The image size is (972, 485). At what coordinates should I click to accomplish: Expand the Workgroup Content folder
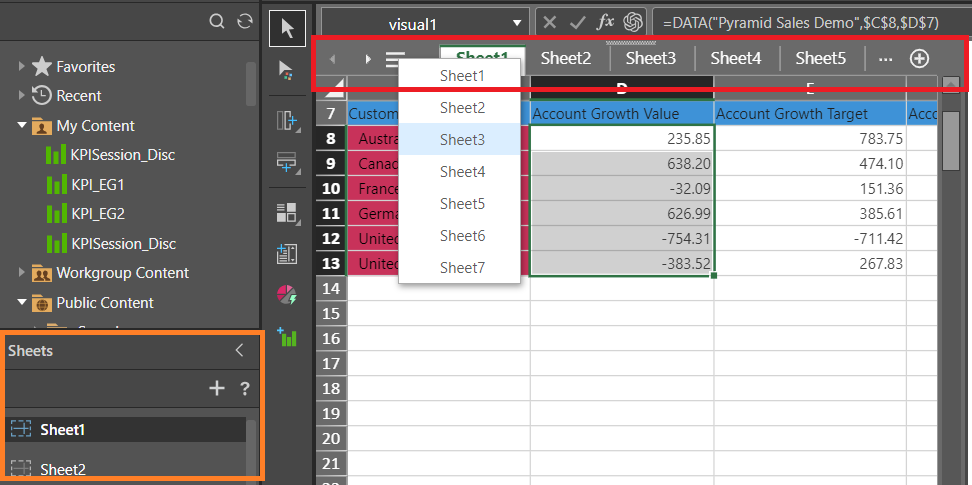(x=21, y=273)
